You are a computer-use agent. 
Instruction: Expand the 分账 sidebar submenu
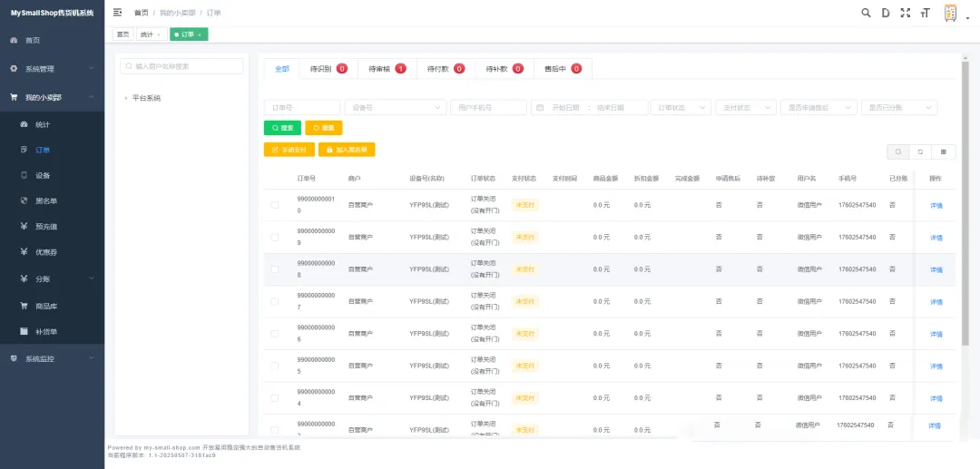(92, 278)
